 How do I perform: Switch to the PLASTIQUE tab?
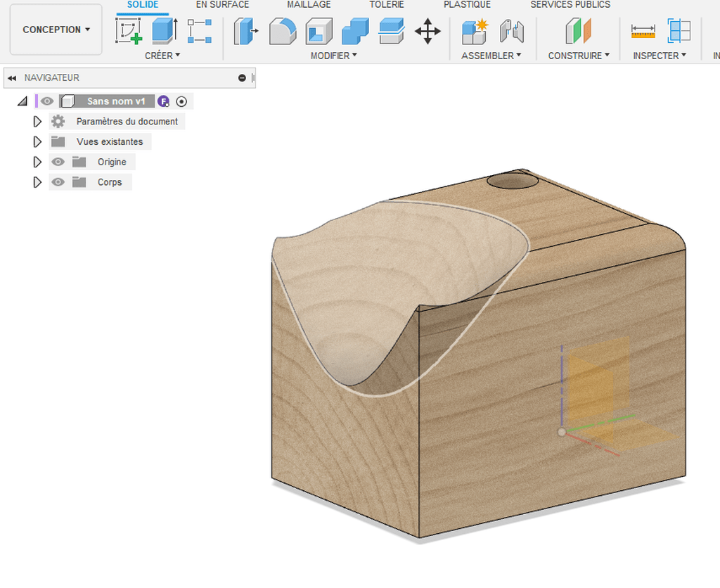tap(467, 5)
